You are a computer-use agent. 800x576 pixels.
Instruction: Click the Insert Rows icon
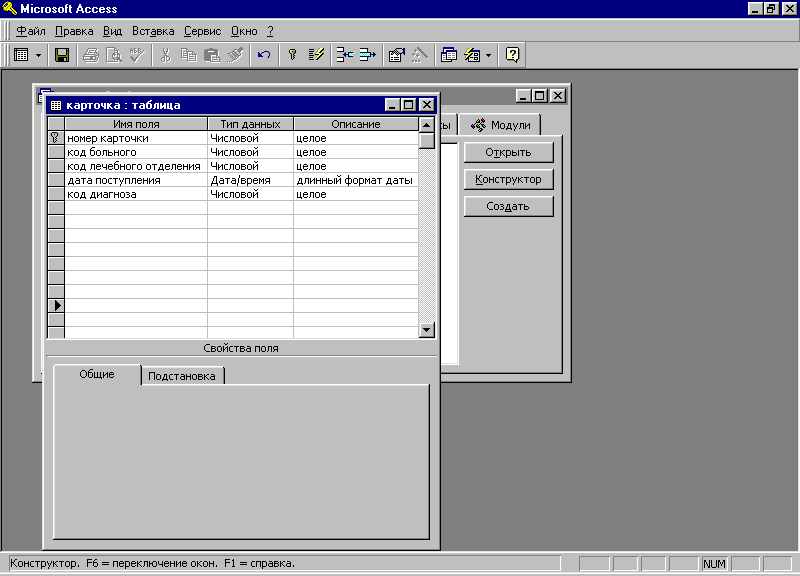344,55
